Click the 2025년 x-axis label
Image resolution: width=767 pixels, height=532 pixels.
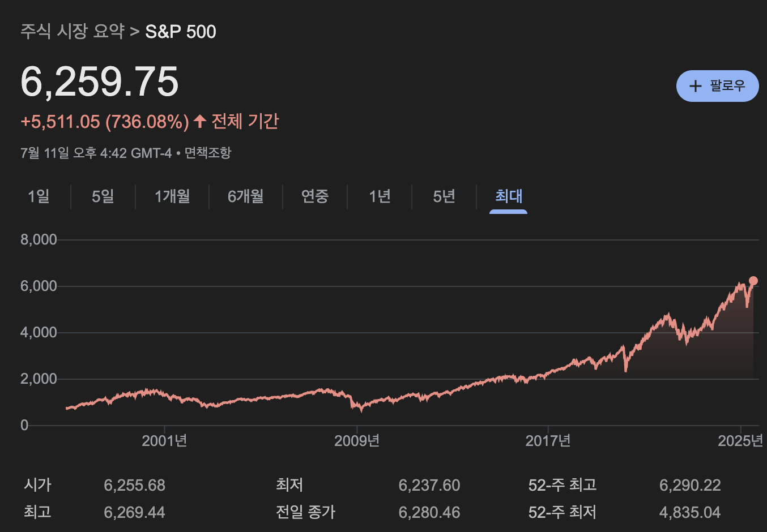(x=740, y=441)
